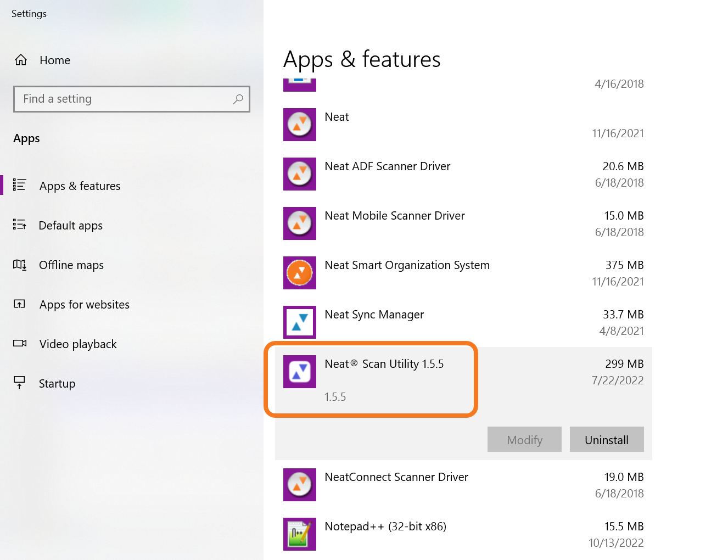Click the Neat Sync Manager icon

(300, 322)
